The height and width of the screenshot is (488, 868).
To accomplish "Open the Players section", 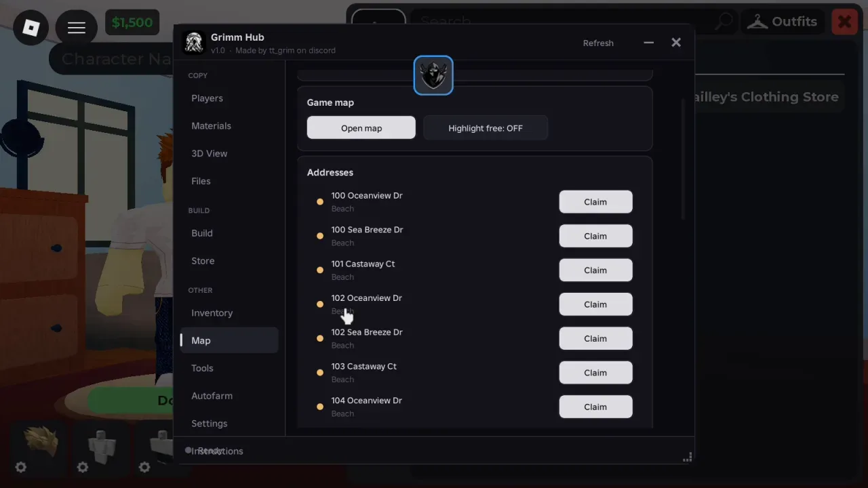I will pyautogui.click(x=229, y=98).
